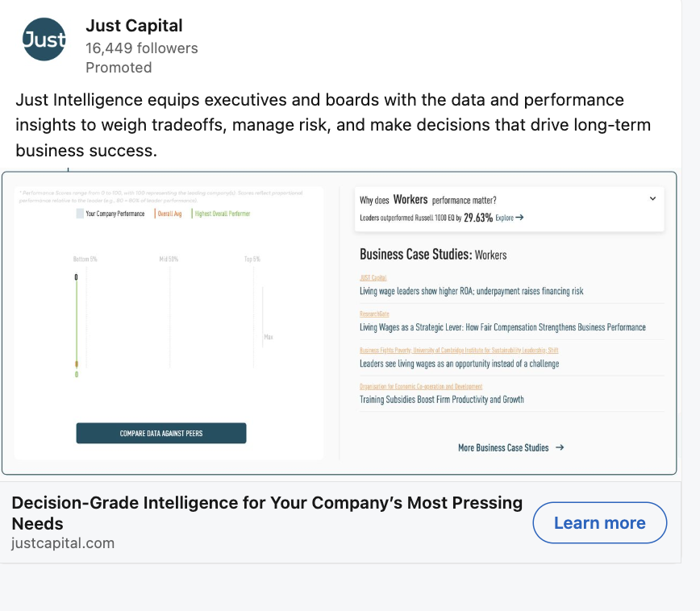700x611 pixels.
Task: Click the Decision-Grade Intelligence ad headline
Action: (267, 513)
